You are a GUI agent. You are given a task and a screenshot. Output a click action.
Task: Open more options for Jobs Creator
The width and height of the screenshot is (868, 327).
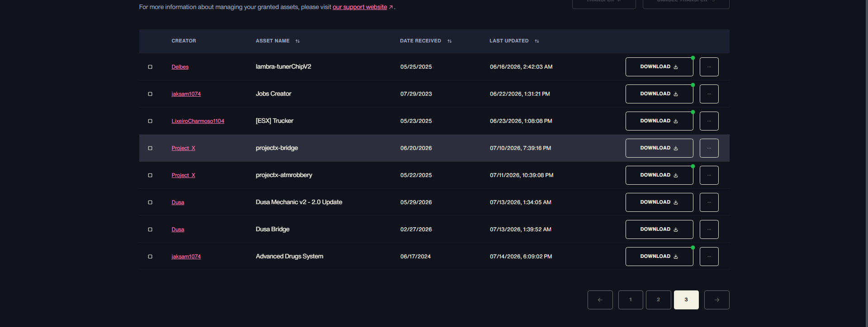709,94
